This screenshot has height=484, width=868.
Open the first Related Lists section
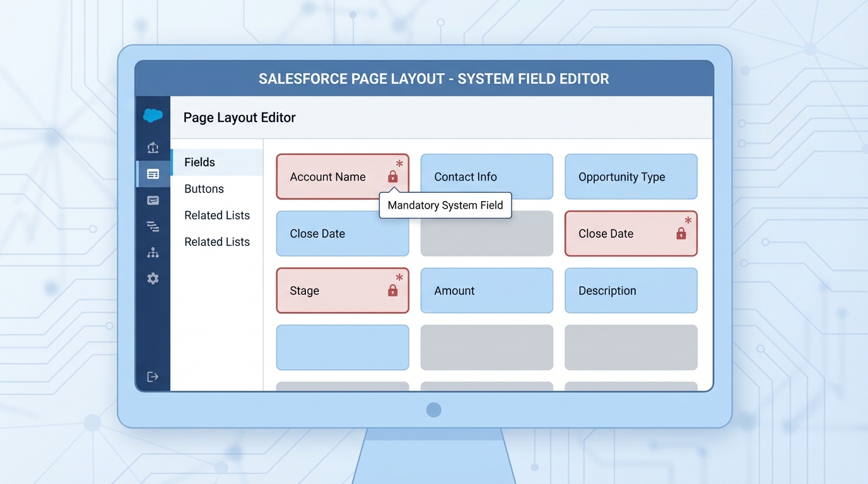pos(217,215)
